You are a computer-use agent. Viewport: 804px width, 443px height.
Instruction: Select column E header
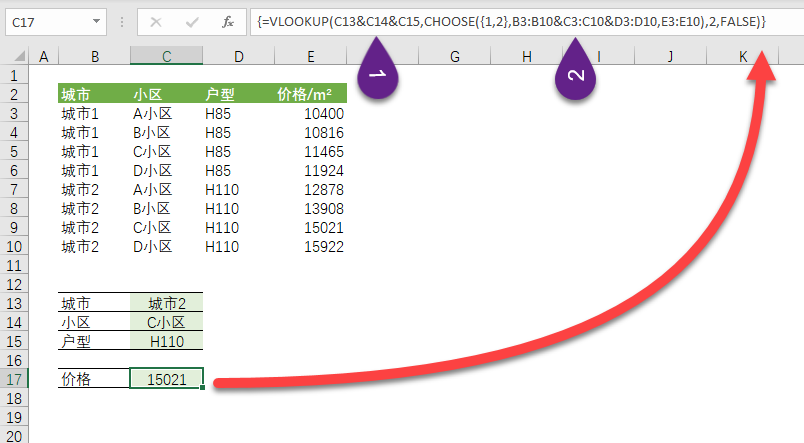(x=311, y=57)
